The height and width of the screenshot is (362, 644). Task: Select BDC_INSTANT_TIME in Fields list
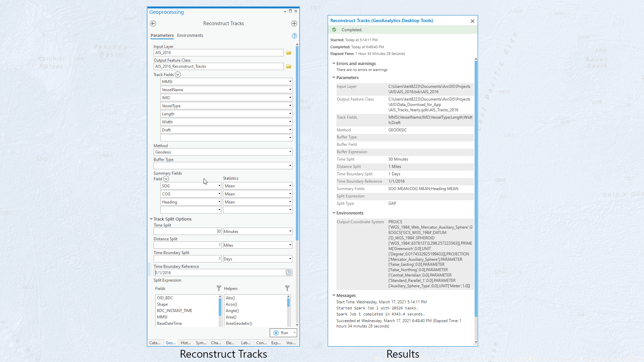coord(174,311)
